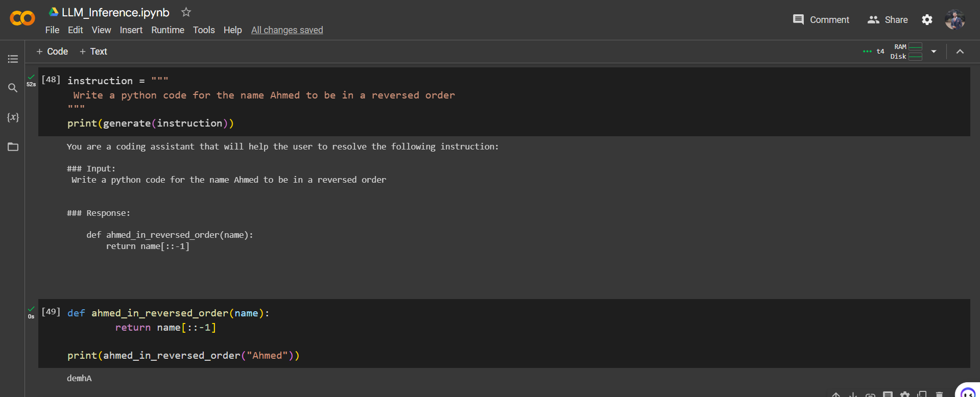The height and width of the screenshot is (397, 980).
Task: Add a new Code cell
Action: tap(52, 52)
